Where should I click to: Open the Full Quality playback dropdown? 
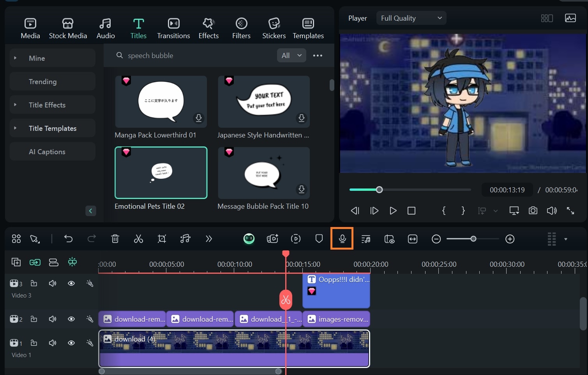[411, 18]
